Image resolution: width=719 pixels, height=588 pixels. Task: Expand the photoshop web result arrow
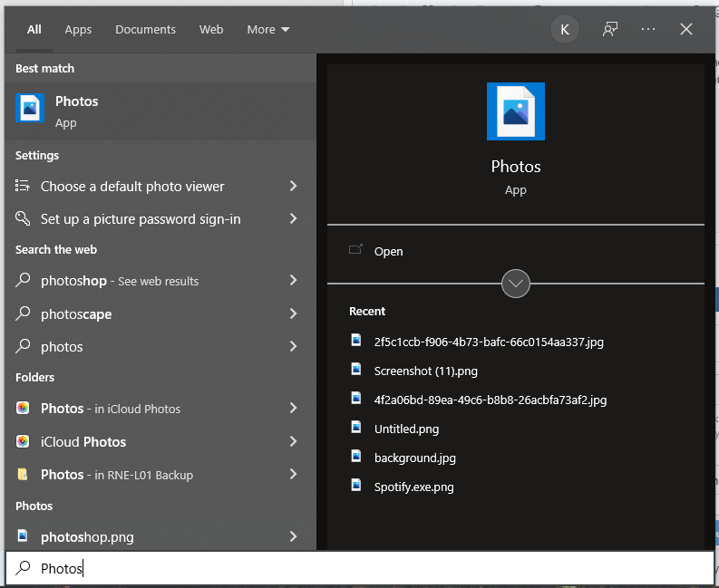pyautogui.click(x=293, y=281)
